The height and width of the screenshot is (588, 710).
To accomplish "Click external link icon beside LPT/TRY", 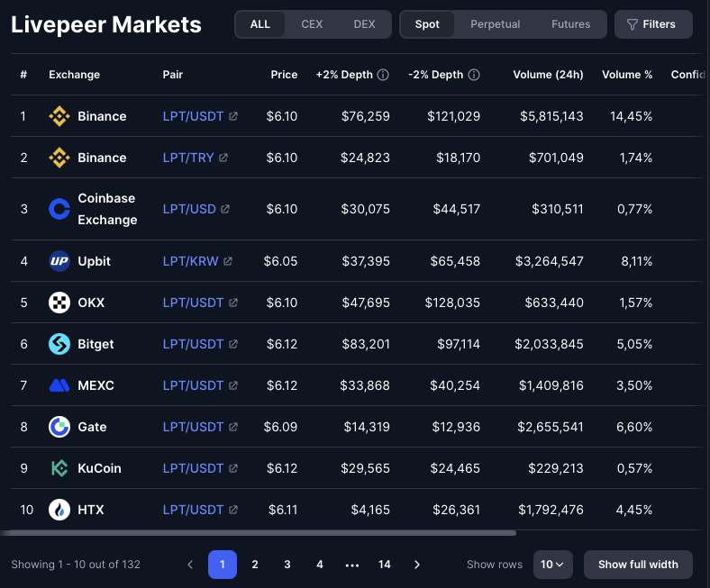I will tap(223, 158).
